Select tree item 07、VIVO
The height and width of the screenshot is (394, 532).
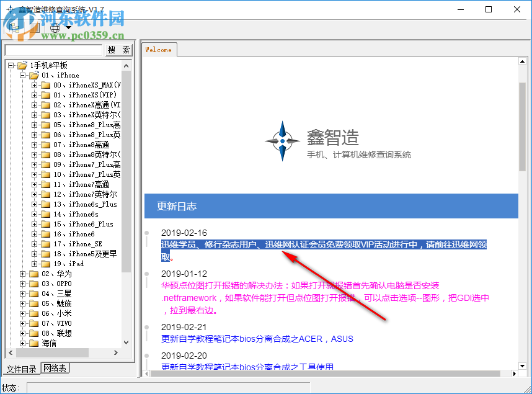click(x=56, y=323)
